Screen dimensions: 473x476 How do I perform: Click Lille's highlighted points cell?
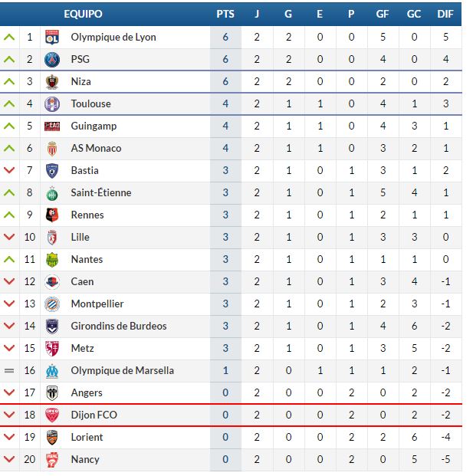tap(225, 237)
